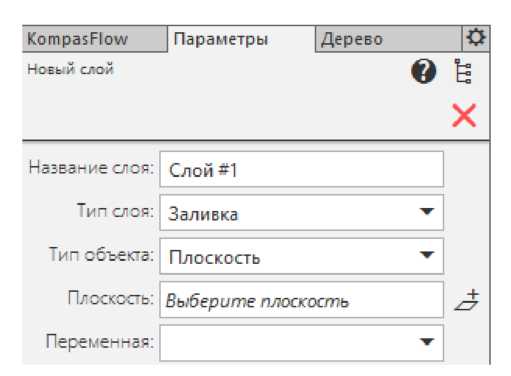This screenshot has height=376, width=511.
Task: Click the create plane icon
Action: click(466, 300)
